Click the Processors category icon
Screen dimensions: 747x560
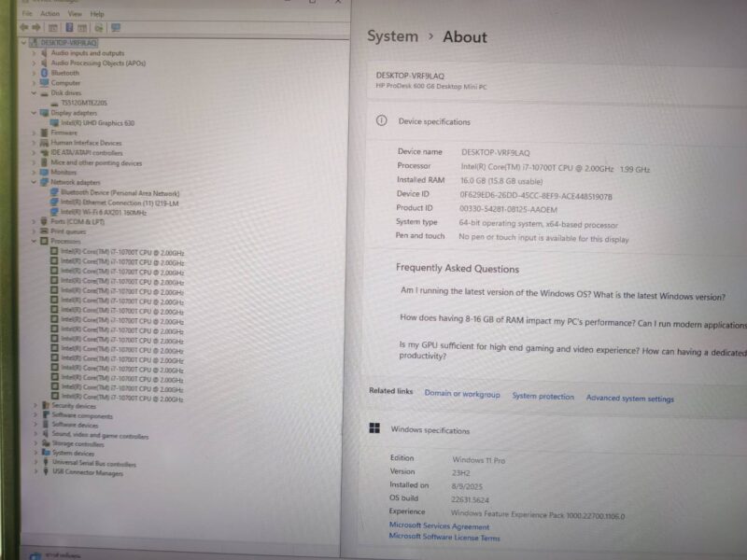(x=44, y=241)
